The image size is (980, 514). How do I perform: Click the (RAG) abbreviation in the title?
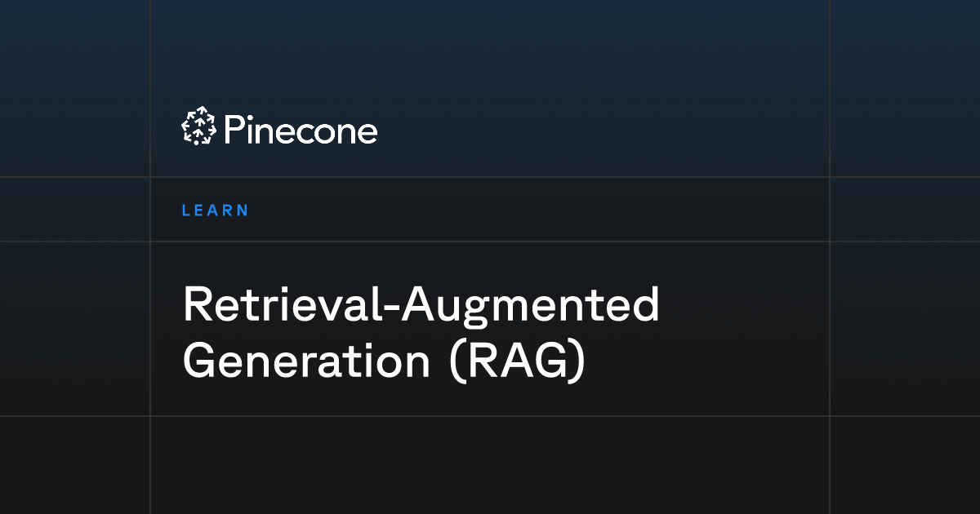(x=518, y=362)
